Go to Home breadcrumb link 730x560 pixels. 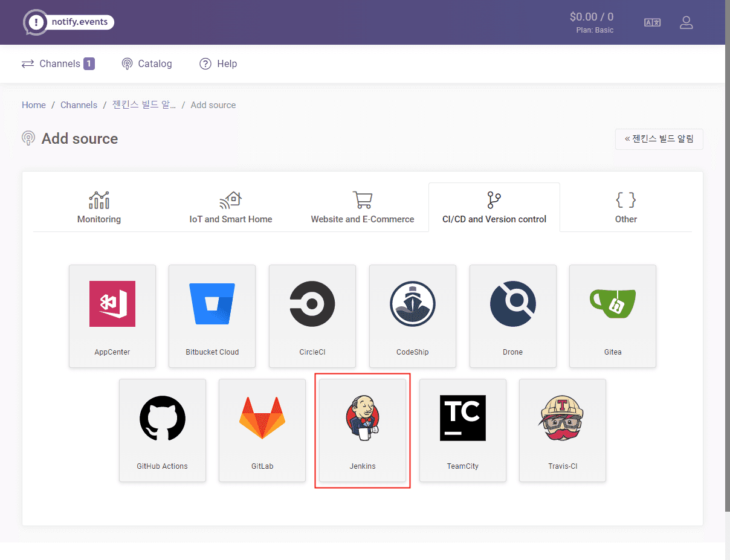point(34,105)
